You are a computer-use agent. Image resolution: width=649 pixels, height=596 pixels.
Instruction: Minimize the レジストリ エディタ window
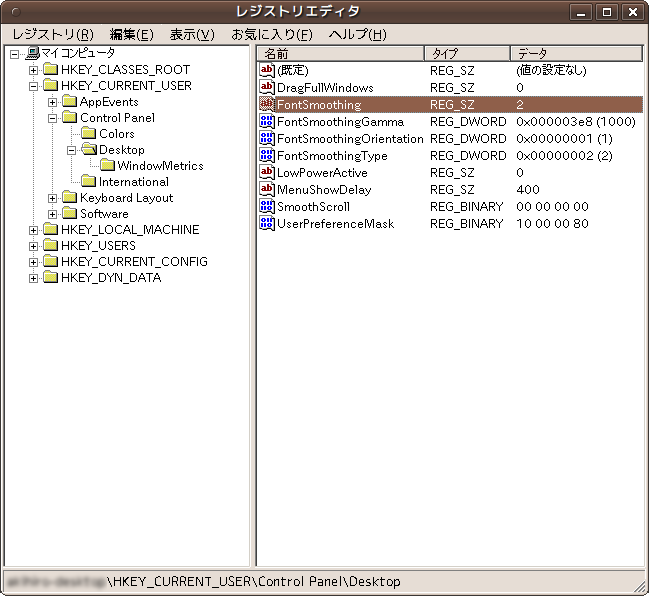(581, 12)
